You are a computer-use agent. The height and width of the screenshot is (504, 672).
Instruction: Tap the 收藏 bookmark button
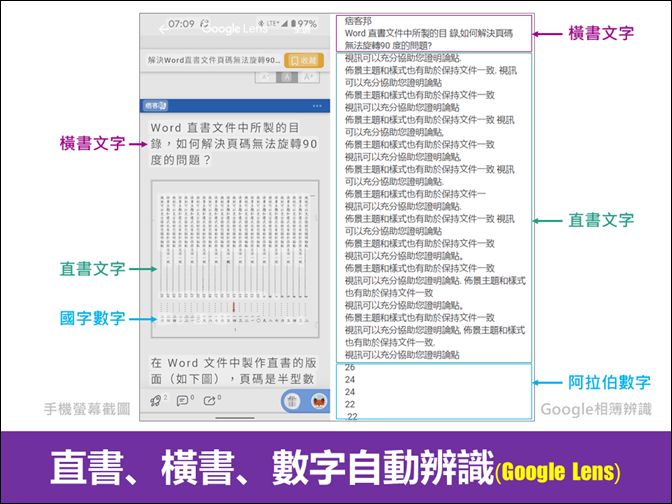click(304, 60)
